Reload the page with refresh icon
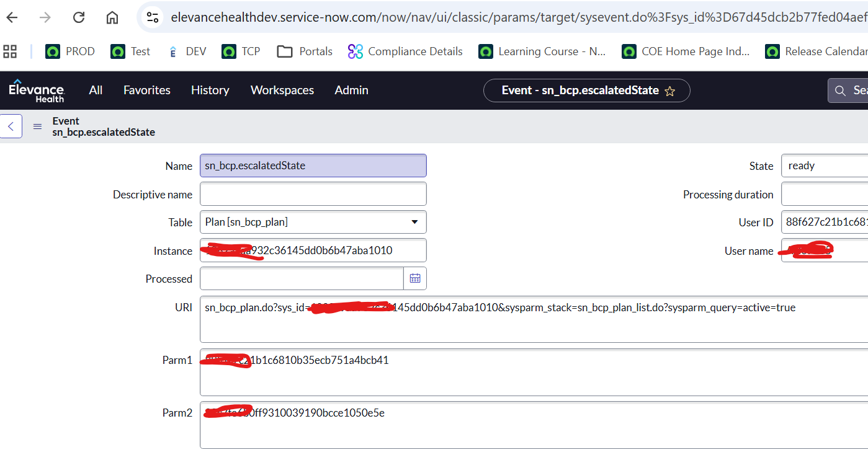The width and height of the screenshot is (868, 460). (x=79, y=17)
